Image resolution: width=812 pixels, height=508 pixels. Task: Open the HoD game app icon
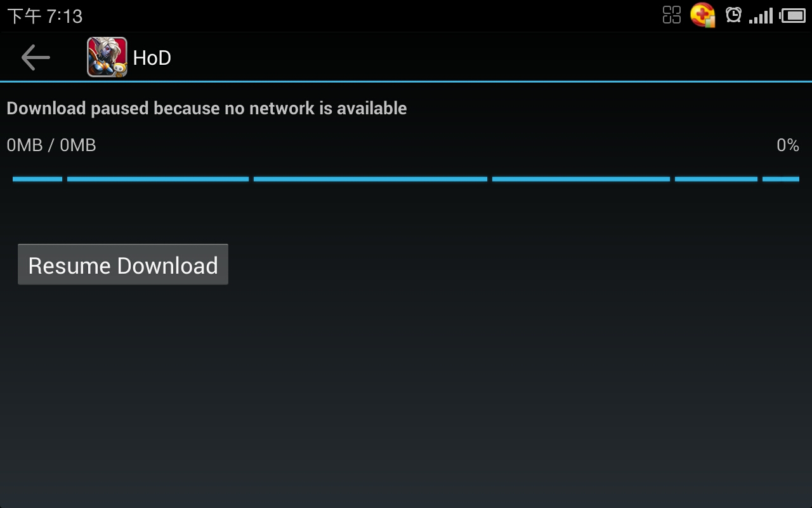tap(107, 57)
